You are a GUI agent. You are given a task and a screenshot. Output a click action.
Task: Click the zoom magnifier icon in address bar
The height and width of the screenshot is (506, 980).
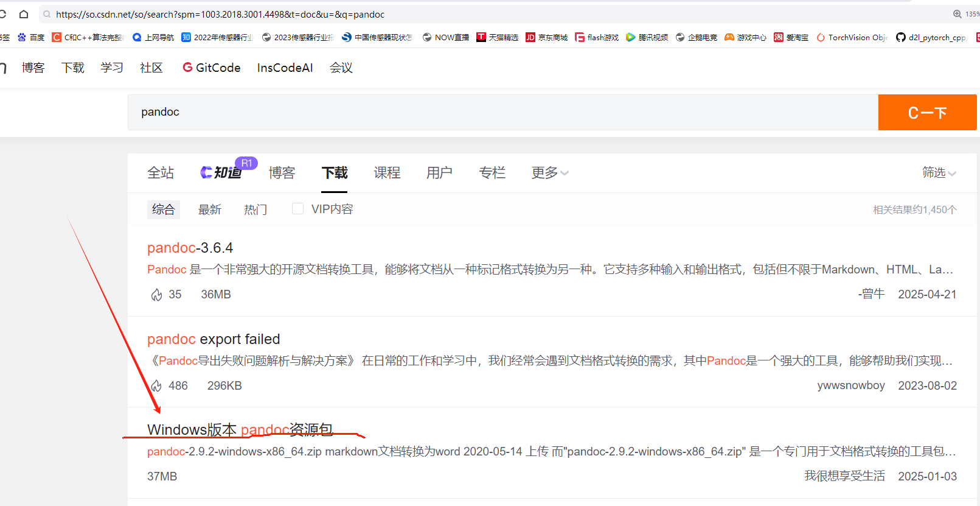pyautogui.click(x=957, y=14)
